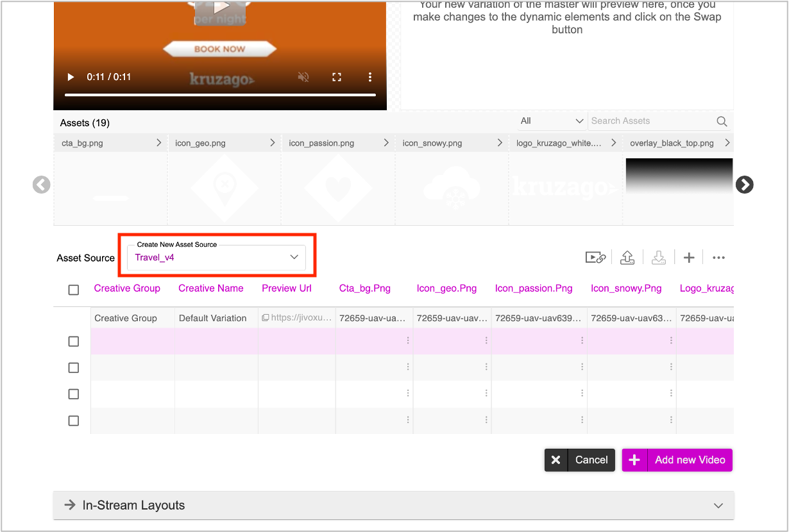Click the search magnifier icon

722,121
